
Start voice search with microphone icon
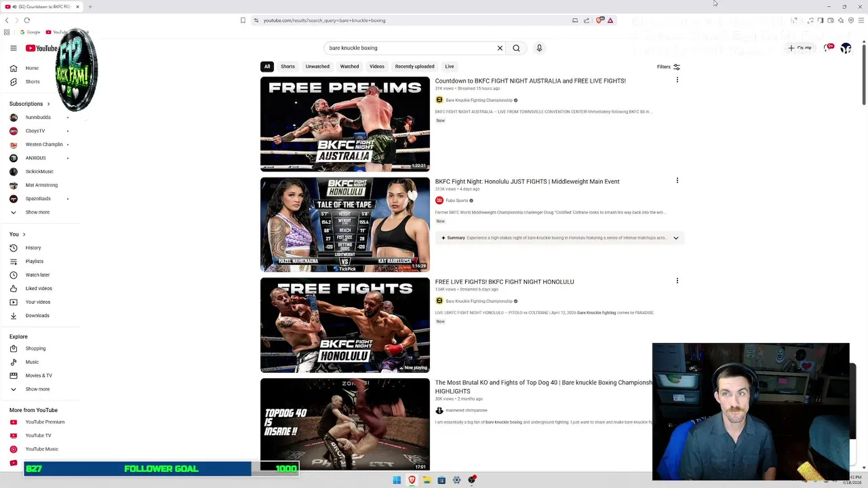tap(539, 48)
